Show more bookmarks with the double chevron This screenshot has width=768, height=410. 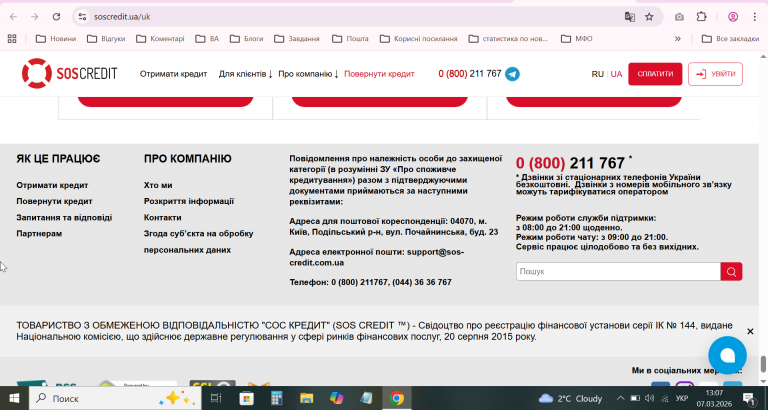[677, 39]
